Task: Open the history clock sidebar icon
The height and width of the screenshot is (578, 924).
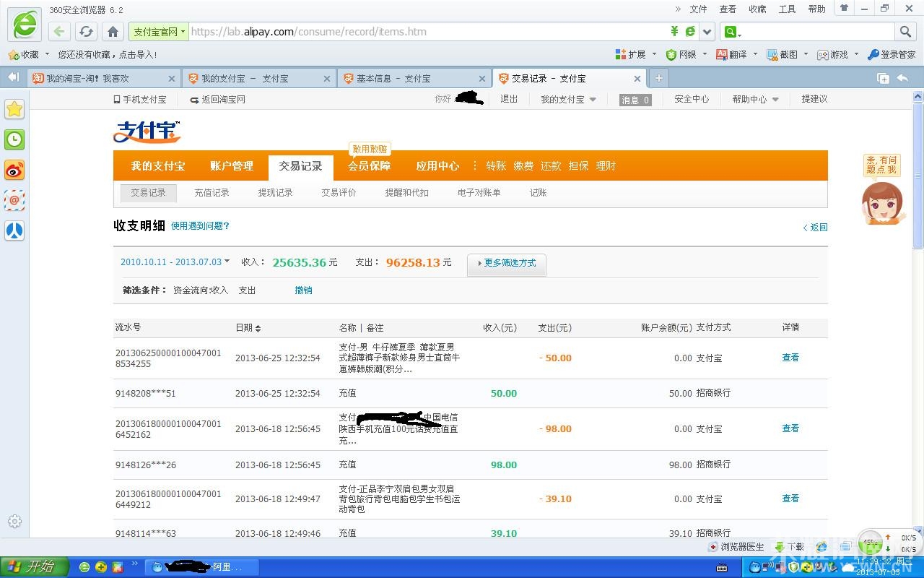Action: click(x=14, y=139)
